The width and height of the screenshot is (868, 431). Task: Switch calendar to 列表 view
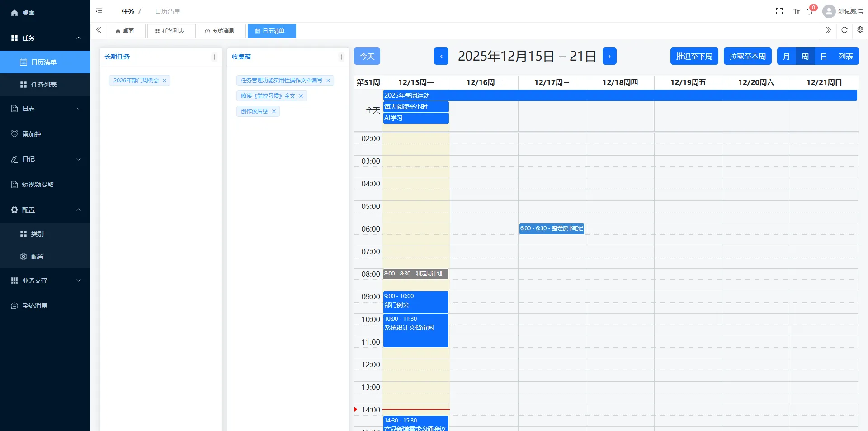click(845, 57)
